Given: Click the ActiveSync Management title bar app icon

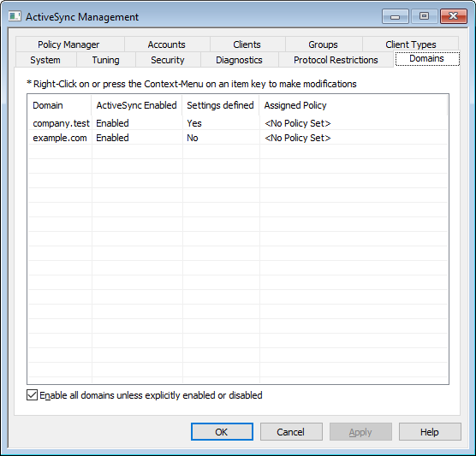Looking at the screenshot, I should (x=15, y=16).
